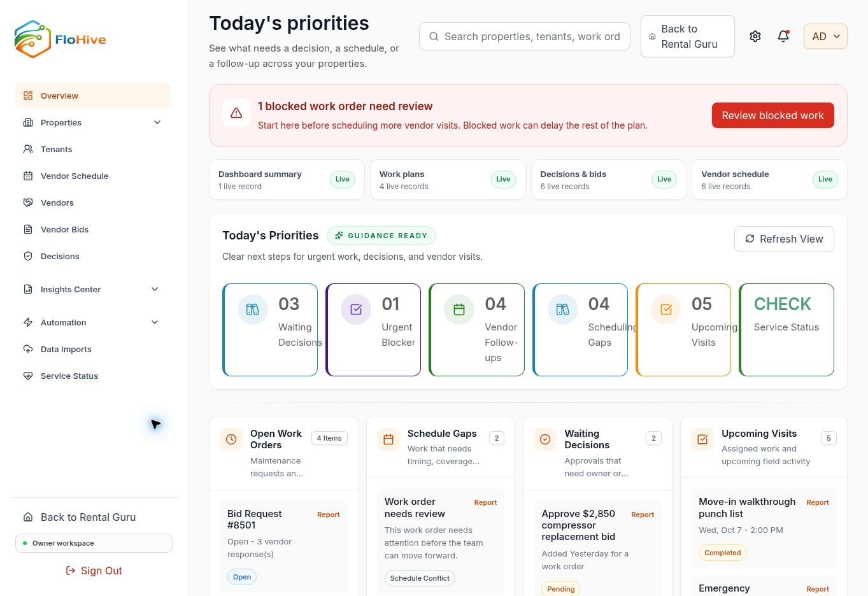Click the search properties input field
The width and height of the screenshot is (868, 596).
click(525, 36)
